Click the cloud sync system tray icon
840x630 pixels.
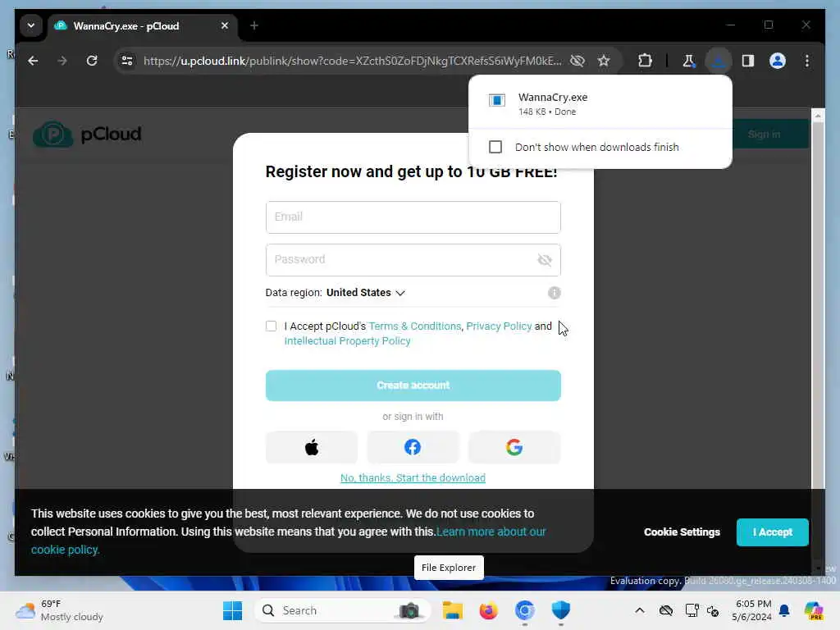(666, 610)
